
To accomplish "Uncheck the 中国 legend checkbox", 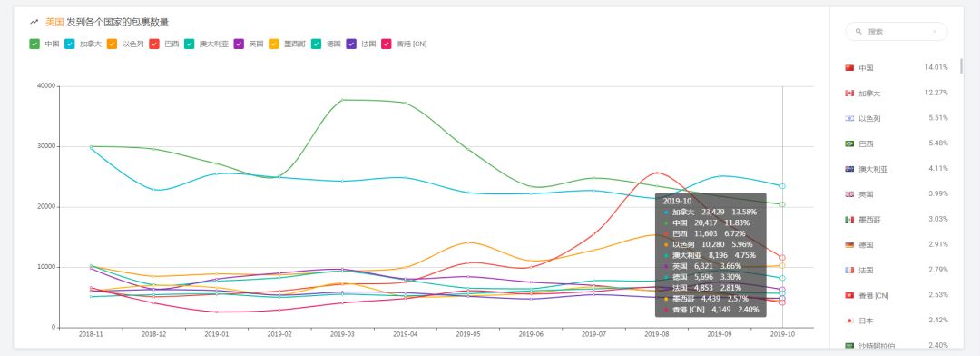I will pyautogui.click(x=34, y=44).
